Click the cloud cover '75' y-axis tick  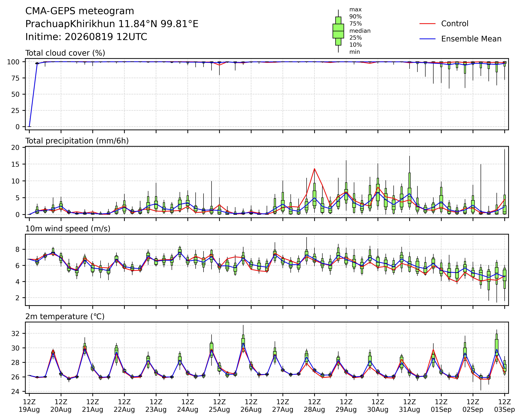tap(15, 78)
